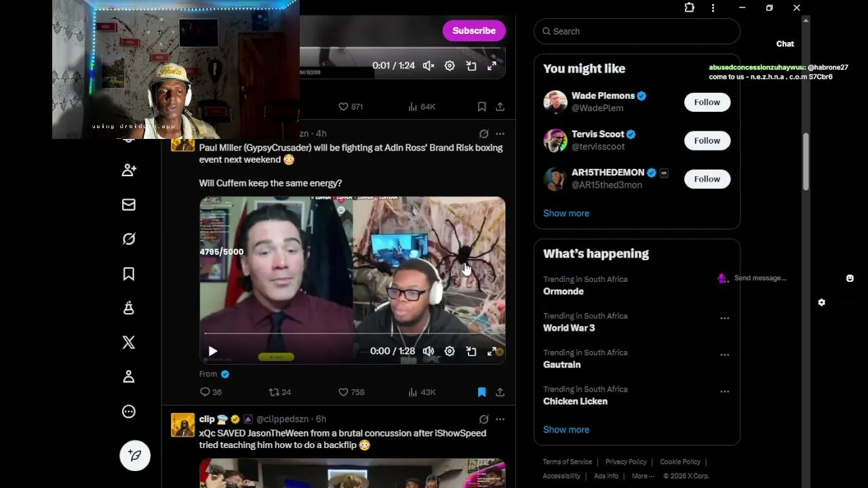This screenshot has height=488, width=868.
Task: Open settings gear on 1:28 video
Action: coord(450,351)
